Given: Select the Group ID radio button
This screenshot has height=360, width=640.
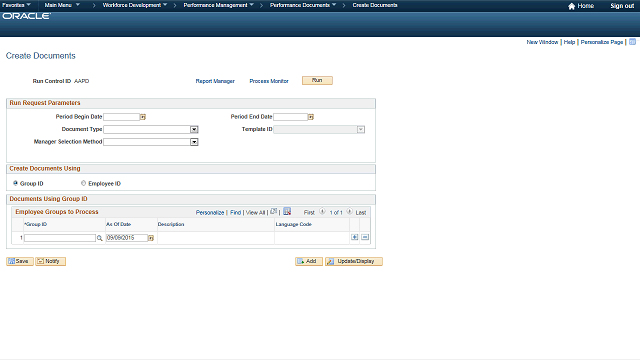Looking at the screenshot, I should (16, 183).
